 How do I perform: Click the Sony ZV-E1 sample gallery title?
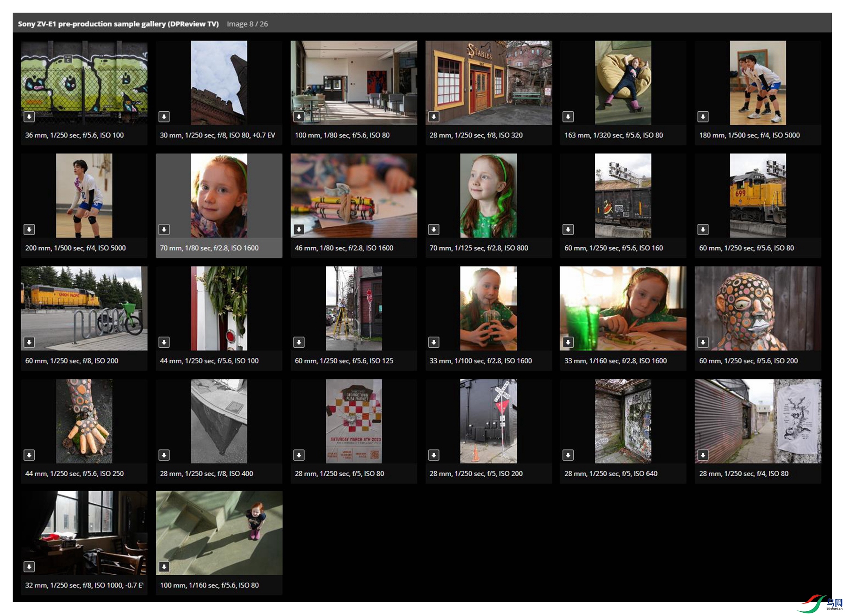coord(118,24)
